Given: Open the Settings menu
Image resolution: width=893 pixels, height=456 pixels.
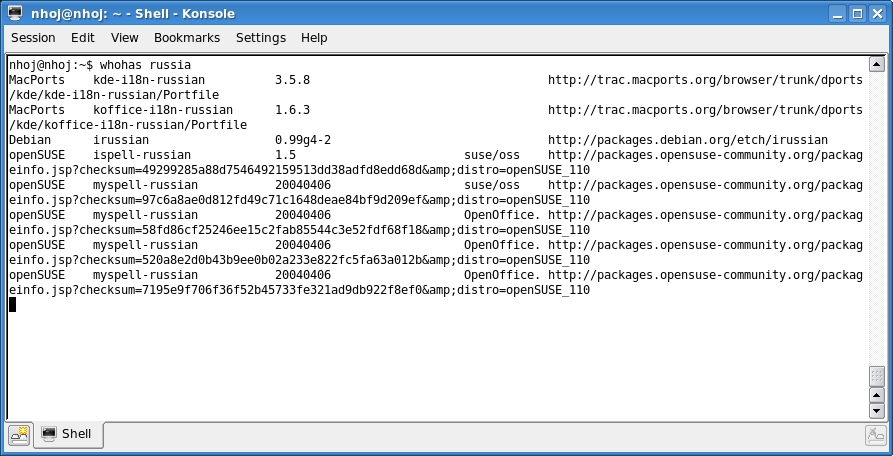Looking at the screenshot, I should [x=261, y=38].
